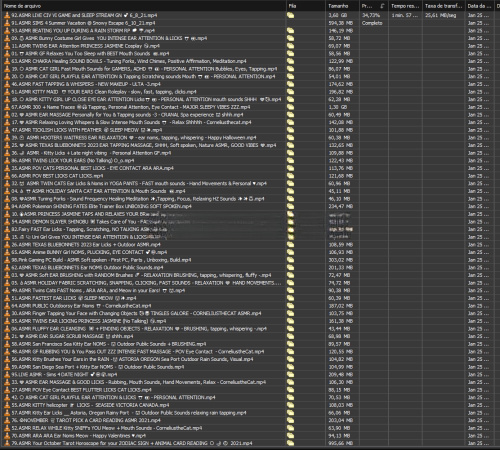
Task: Sort by the Nome de arquivo column header
Action: 22,6
